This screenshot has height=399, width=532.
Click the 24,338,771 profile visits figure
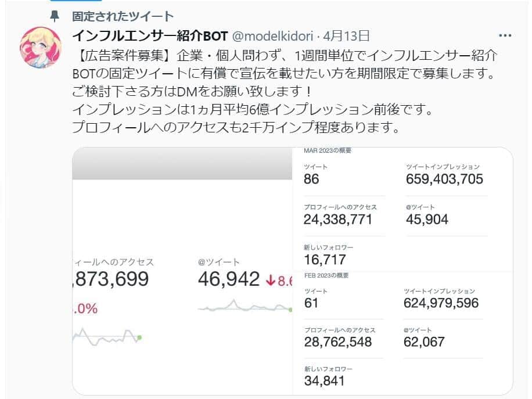338,220
